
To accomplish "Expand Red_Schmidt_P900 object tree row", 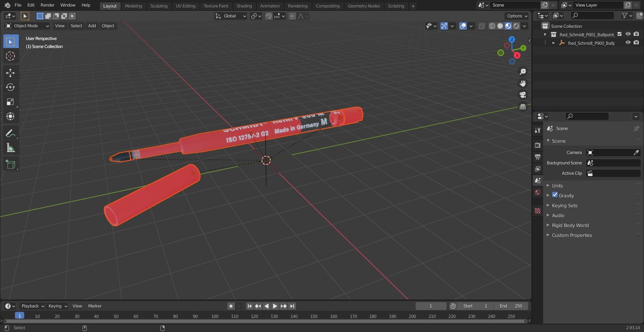I will (553, 43).
